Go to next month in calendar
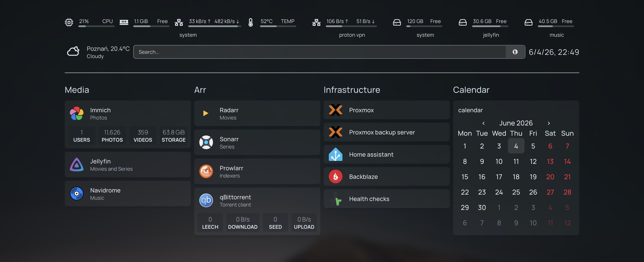The image size is (644, 262). (x=549, y=123)
